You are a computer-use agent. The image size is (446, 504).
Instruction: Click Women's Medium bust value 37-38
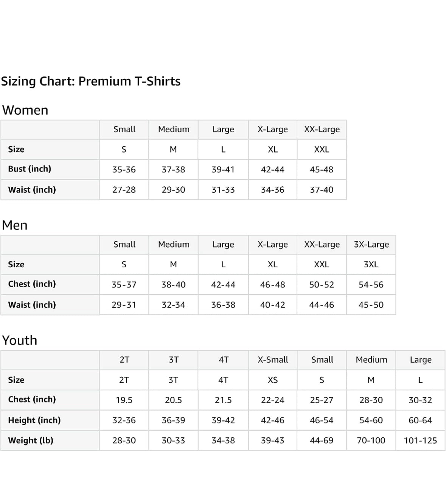point(173,170)
